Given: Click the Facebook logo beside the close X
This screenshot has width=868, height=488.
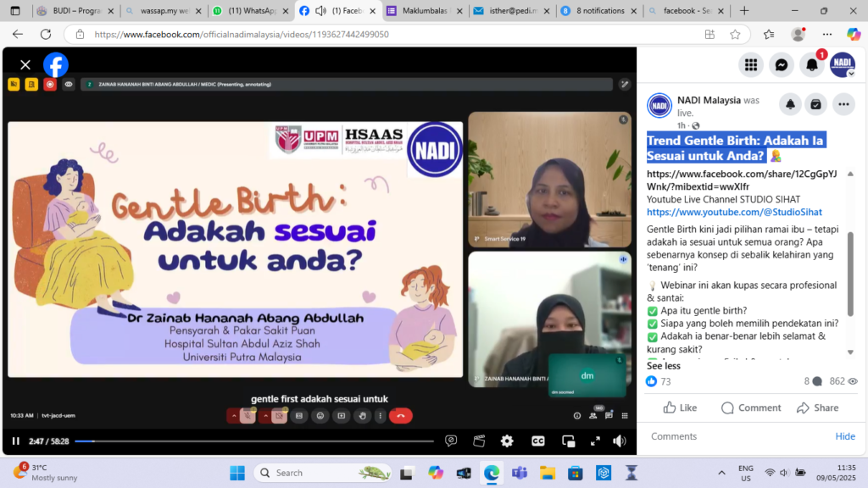Looking at the screenshot, I should point(56,65).
